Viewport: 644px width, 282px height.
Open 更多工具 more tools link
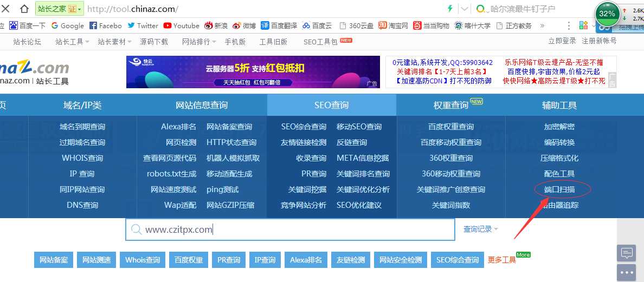501,260
